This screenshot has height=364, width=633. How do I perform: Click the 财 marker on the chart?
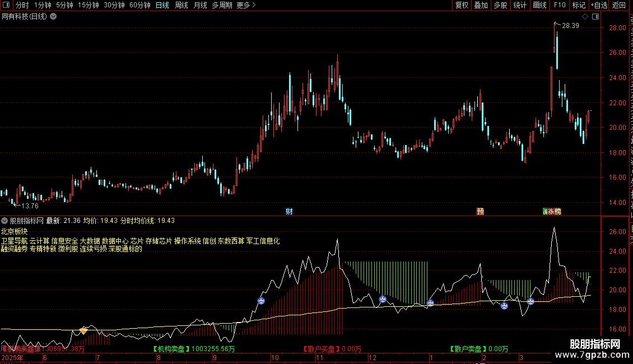[289, 212]
